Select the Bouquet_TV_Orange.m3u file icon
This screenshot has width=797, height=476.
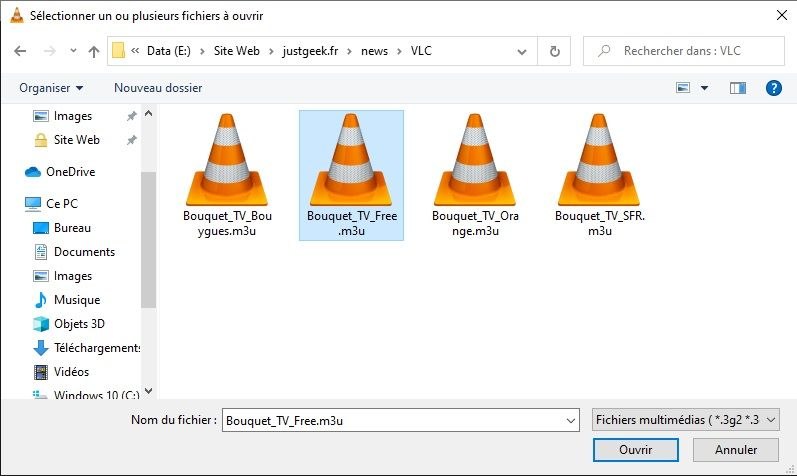[x=475, y=160]
